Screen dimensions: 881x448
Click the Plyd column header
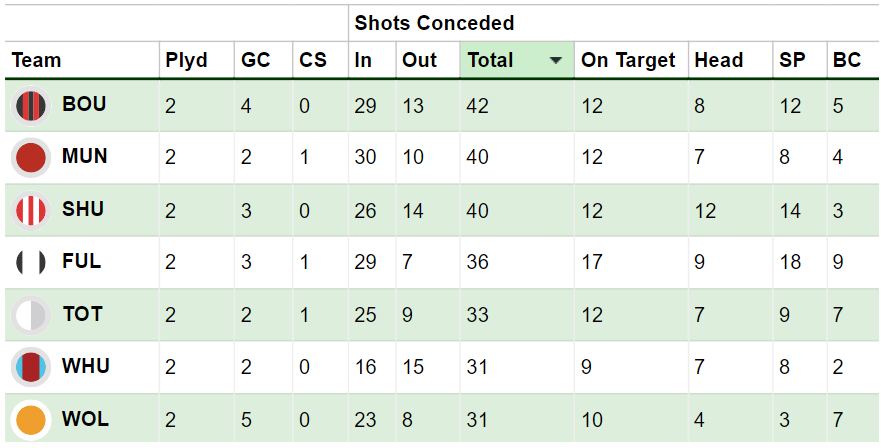[187, 60]
